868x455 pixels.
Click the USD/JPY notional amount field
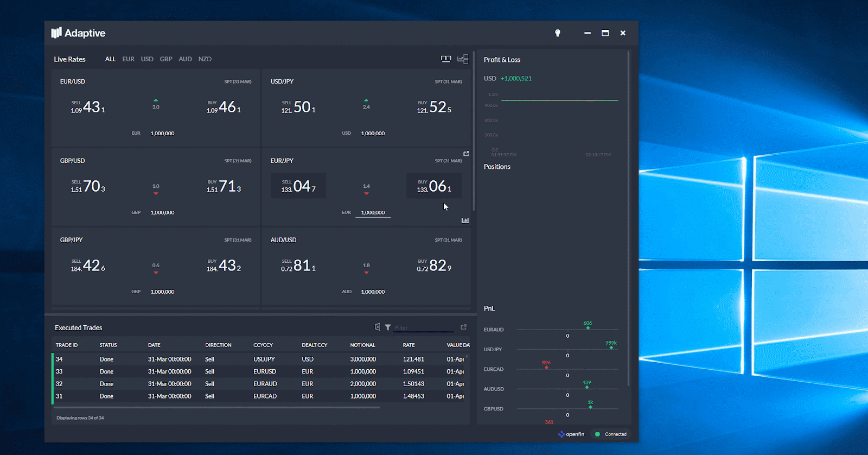pos(373,133)
